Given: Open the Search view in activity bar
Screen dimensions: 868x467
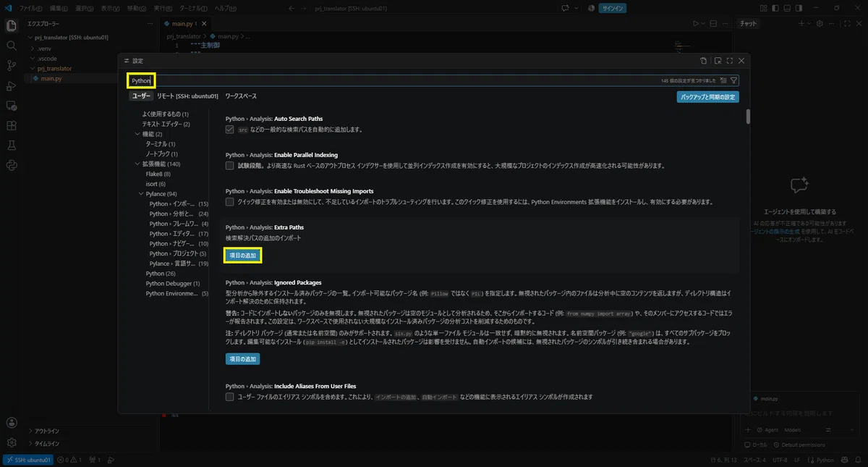Looking at the screenshot, I should [x=12, y=45].
